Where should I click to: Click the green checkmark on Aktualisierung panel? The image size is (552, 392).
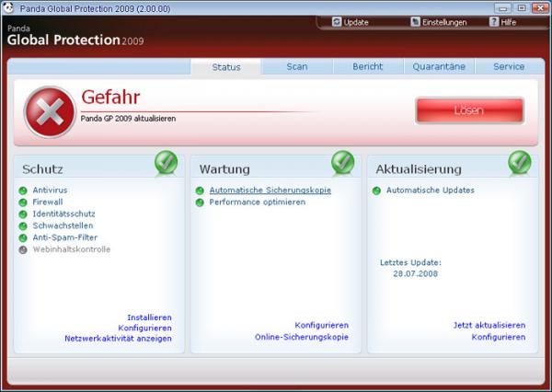coord(520,162)
